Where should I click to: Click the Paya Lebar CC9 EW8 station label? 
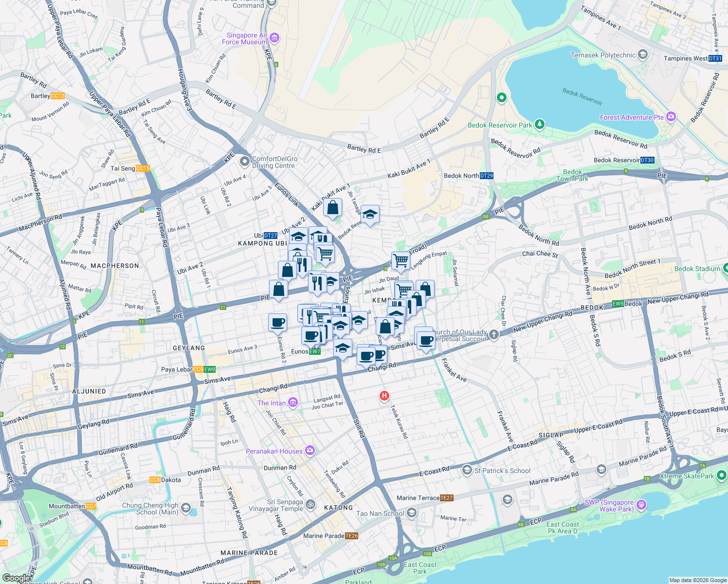click(188, 369)
